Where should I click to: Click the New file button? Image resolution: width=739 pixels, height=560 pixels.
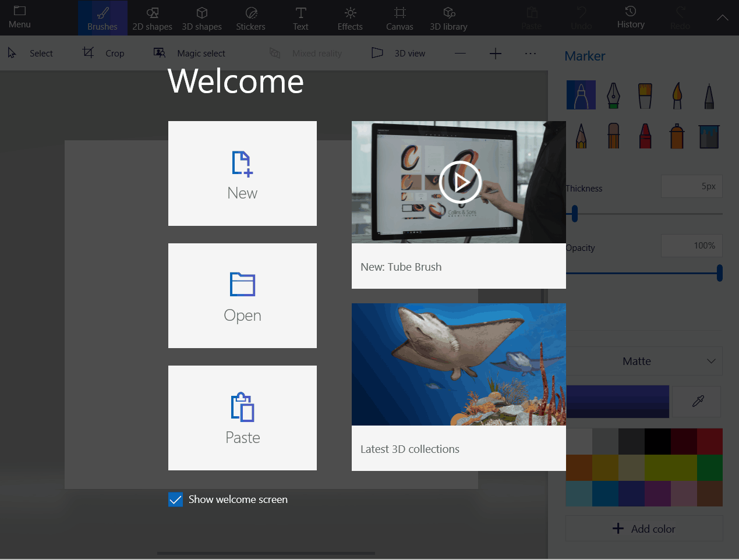tap(242, 173)
